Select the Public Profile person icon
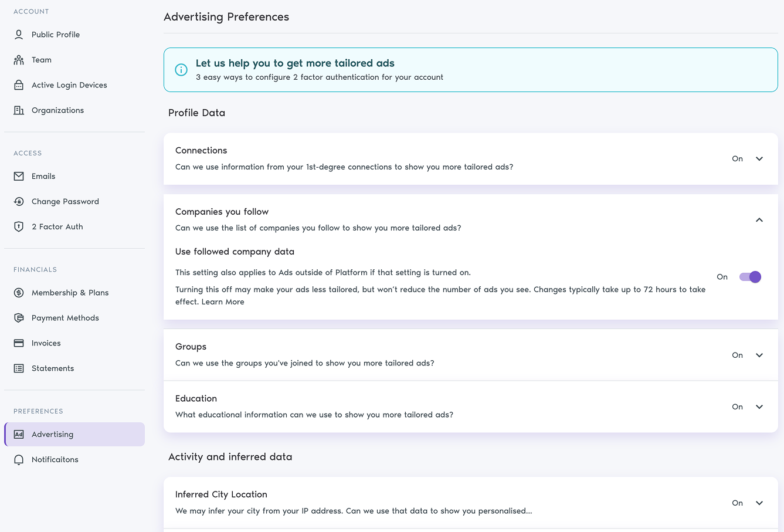 [x=18, y=34]
